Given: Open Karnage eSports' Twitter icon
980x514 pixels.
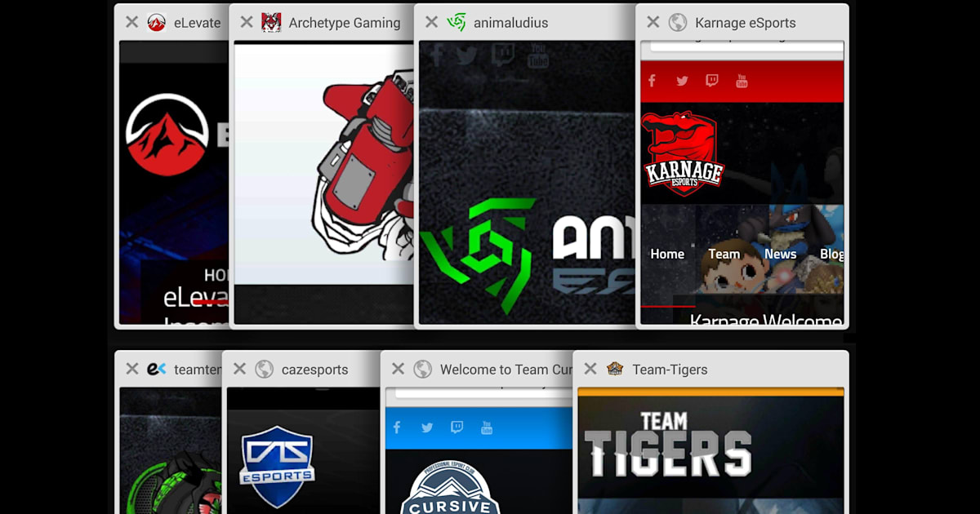Looking at the screenshot, I should [682, 81].
